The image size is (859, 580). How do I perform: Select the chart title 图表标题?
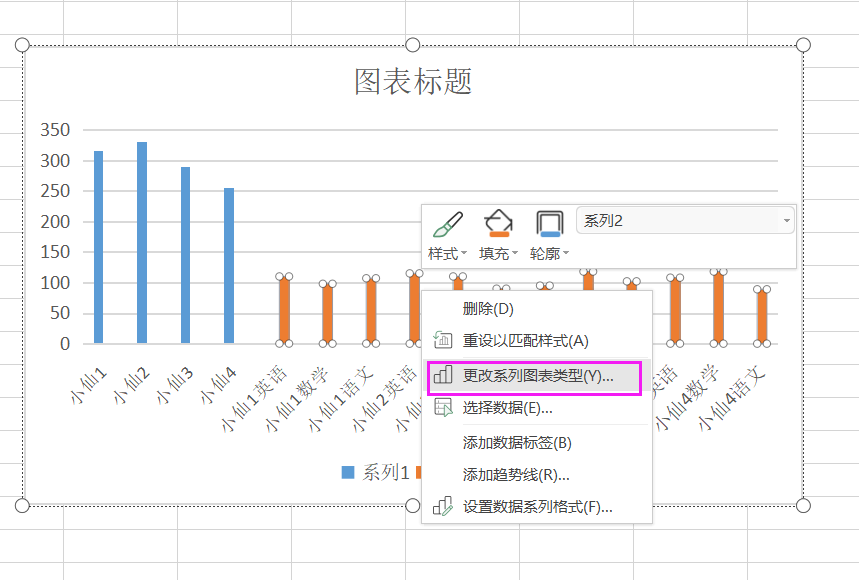pos(413,82)
